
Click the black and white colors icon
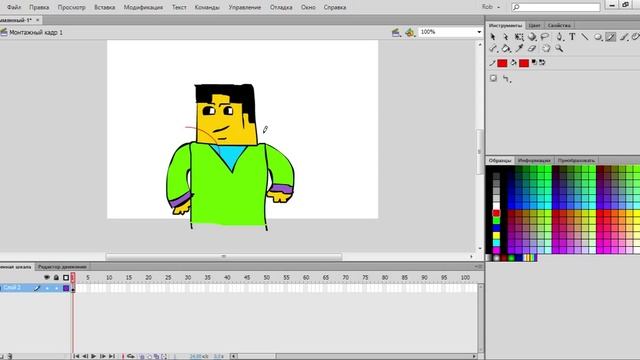534,62
